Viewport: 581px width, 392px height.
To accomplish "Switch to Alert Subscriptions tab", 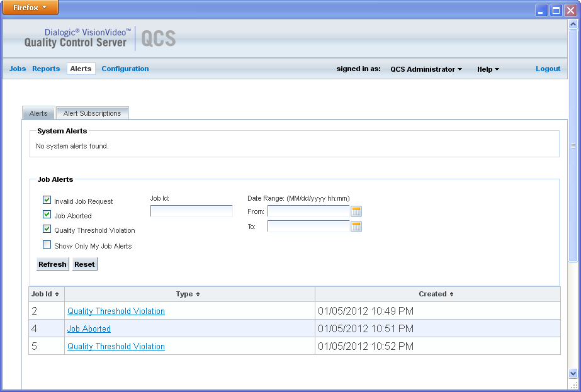I will (x=92, y=113).
